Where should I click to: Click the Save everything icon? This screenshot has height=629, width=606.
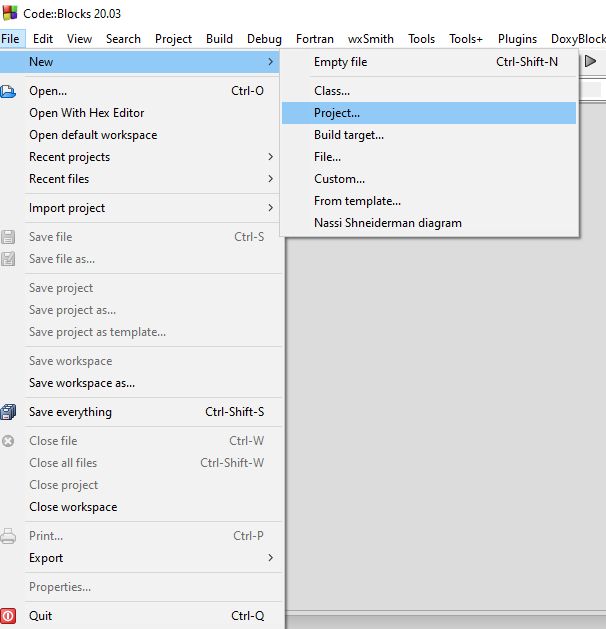point(8,412)
